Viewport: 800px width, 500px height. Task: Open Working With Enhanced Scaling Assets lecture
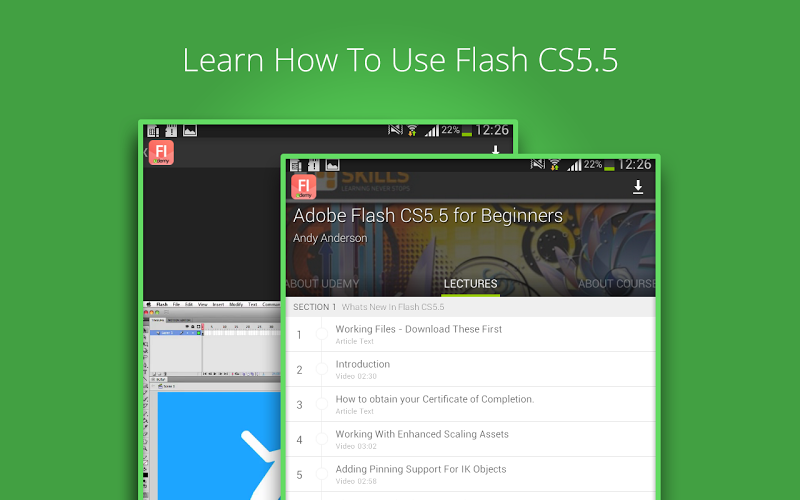click(470, 439)
